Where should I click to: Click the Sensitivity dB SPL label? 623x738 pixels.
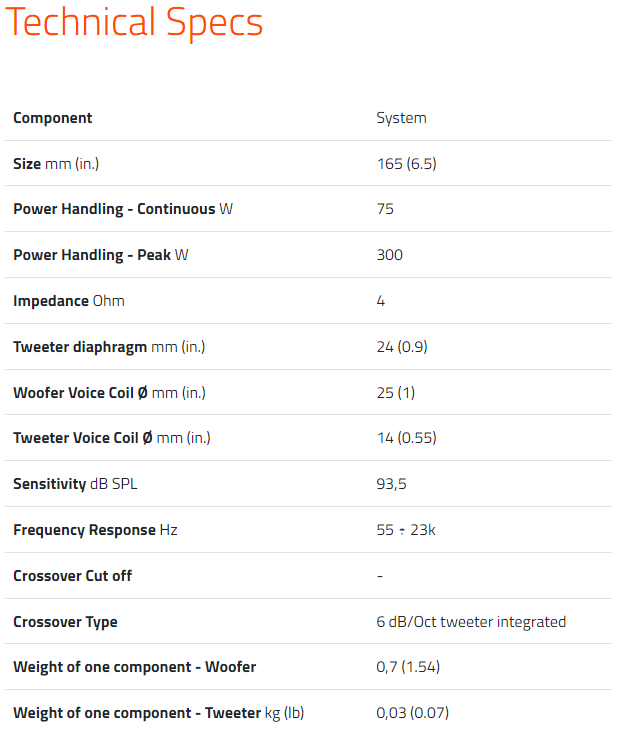74,484
